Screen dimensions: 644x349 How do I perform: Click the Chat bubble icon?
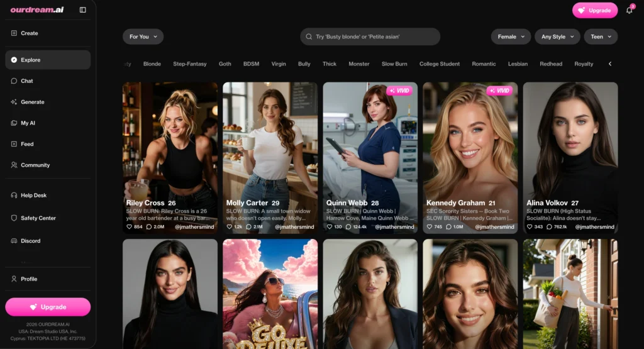[x=14, y=81]
